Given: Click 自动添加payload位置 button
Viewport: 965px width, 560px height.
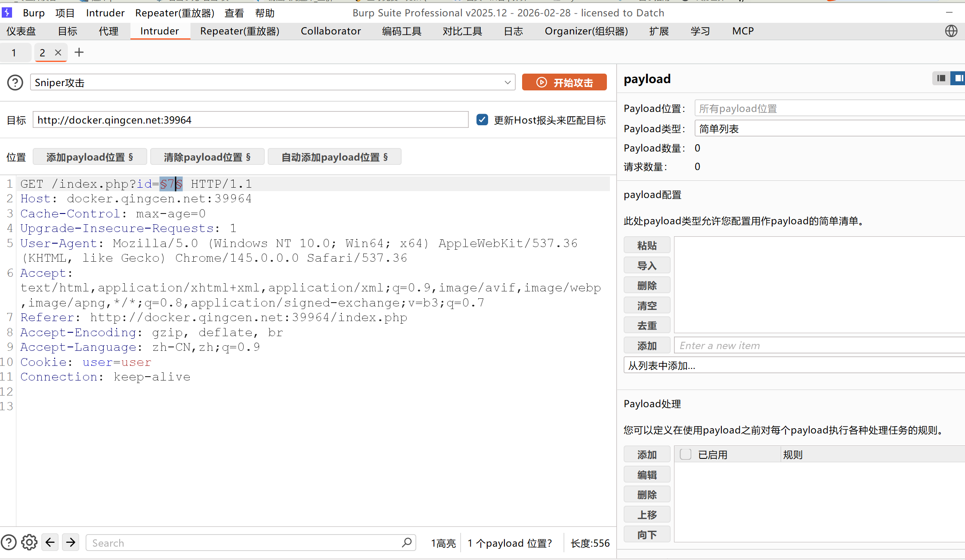Looking at the screenshot, I should click(x=334, y=157).
